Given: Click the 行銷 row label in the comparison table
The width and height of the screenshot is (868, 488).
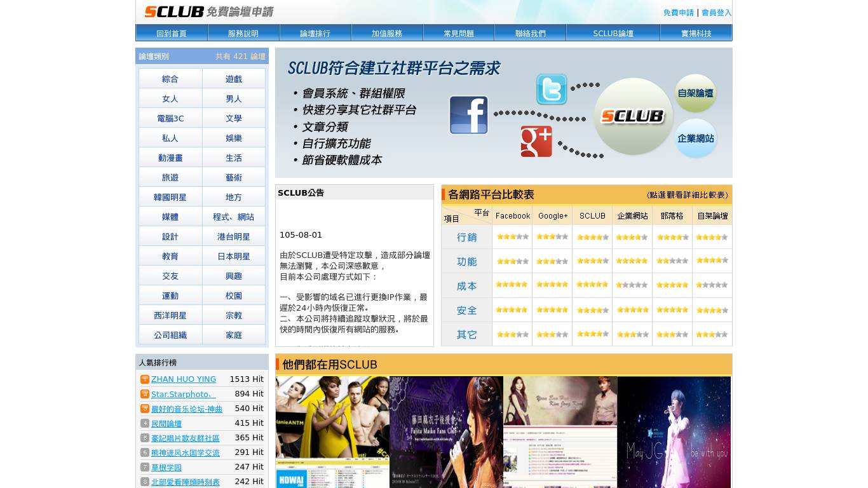Looking at the screenshot, I should [467, 237].
